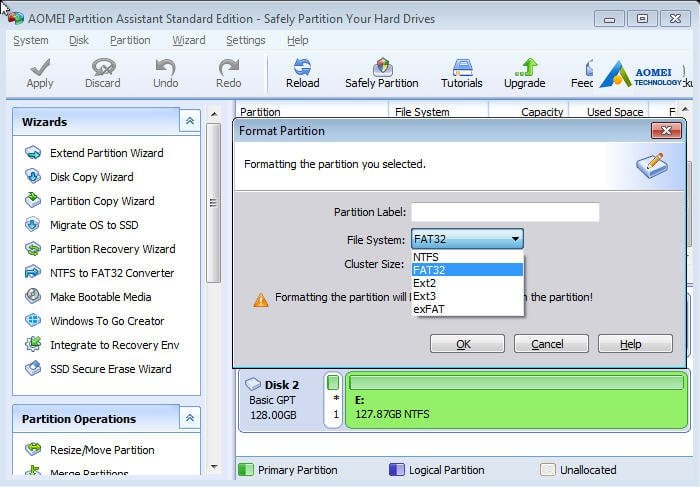This screenshot has width=700, height=487.
Task: Choose NTFS from the file system list
Action: click(467, 257)
